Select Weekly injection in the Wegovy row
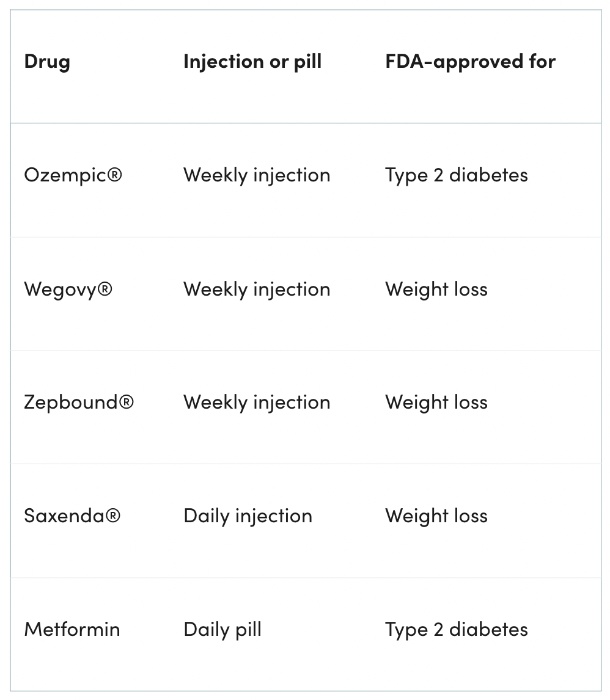Viewport: 610px width, 700px height. click(x=257, y=289)
